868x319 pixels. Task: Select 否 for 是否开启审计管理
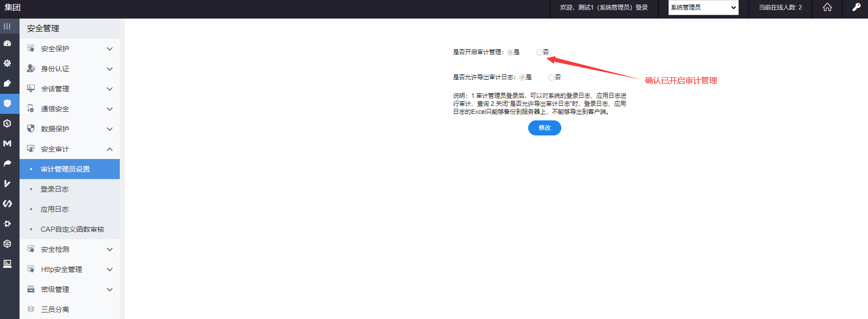tap(539, 52)
